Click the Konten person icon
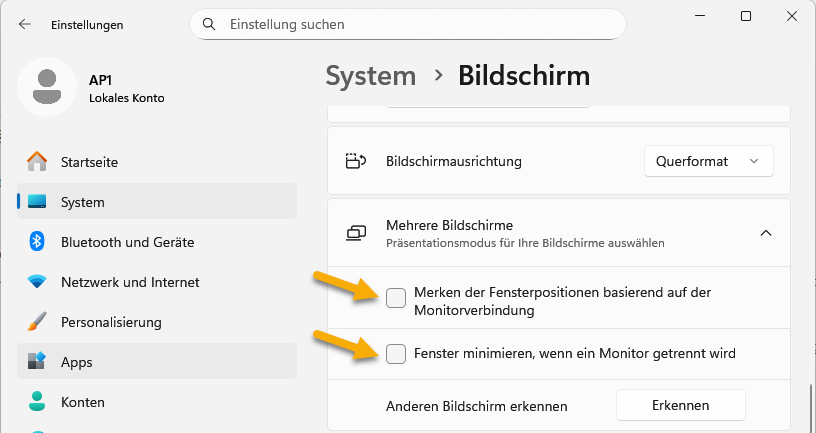The height and width of the screenshot is (433, 816). tap(37, 402)
